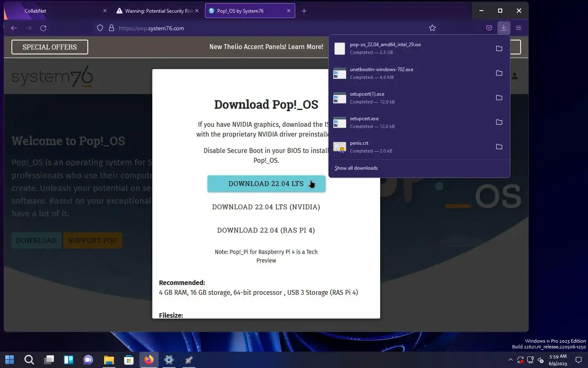
Task: Show unetbootin-windows-702.exe in folder
Action: tap(499, 73)
